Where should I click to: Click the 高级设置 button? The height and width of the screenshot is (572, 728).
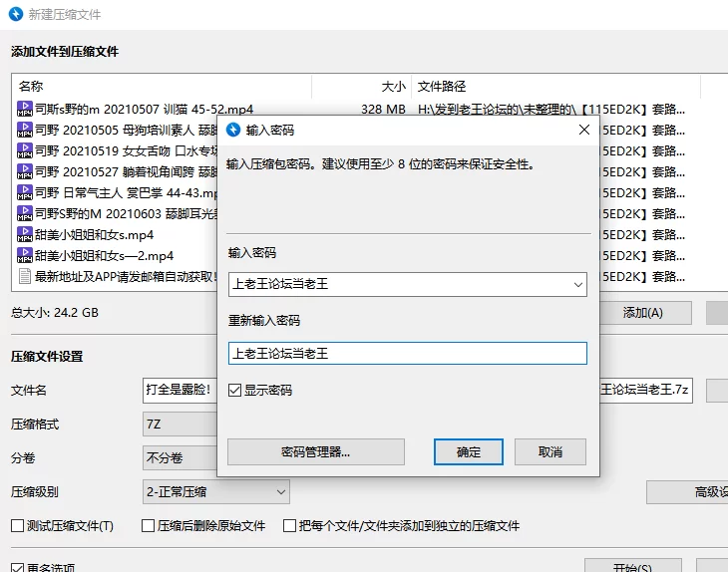(x=687, y=491)
